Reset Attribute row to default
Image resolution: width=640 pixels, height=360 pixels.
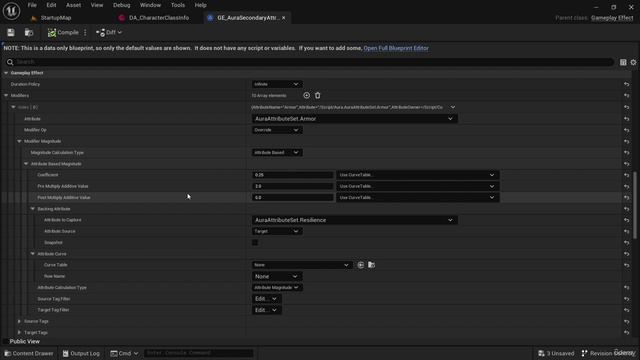[627, 119]
